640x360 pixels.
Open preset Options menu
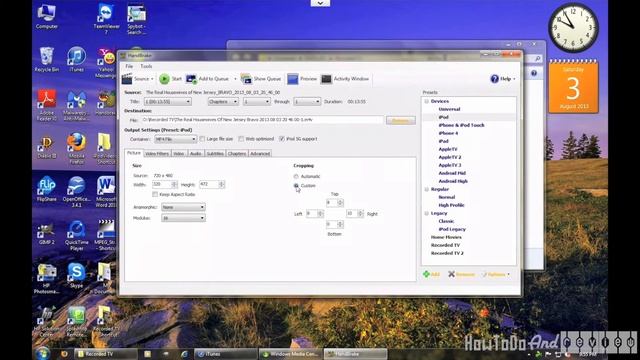[496, 274]
